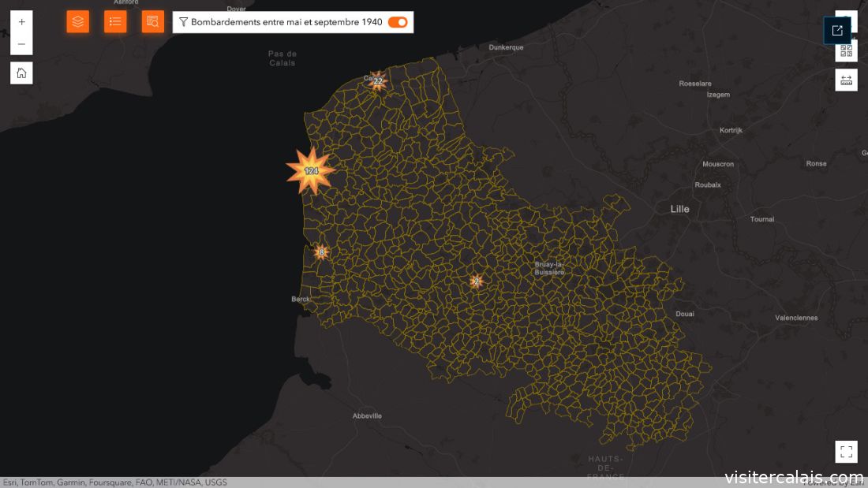Click the Izegem map label
The height and width of the screenshot is (488, 868).
coord(718,95)
